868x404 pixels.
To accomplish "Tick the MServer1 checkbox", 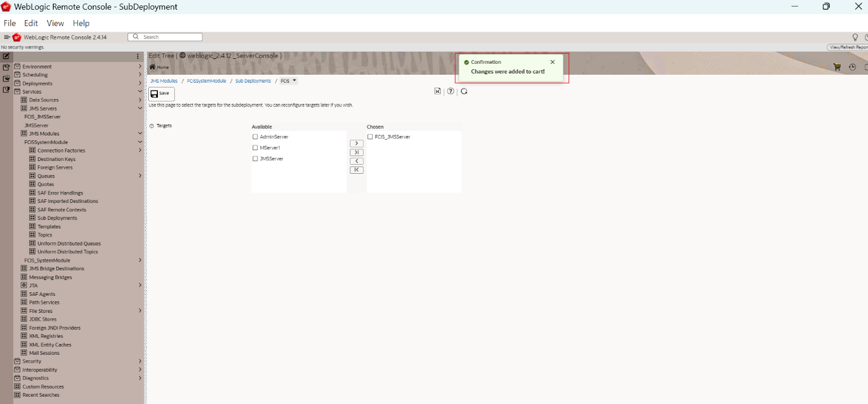I will point(255,148).
